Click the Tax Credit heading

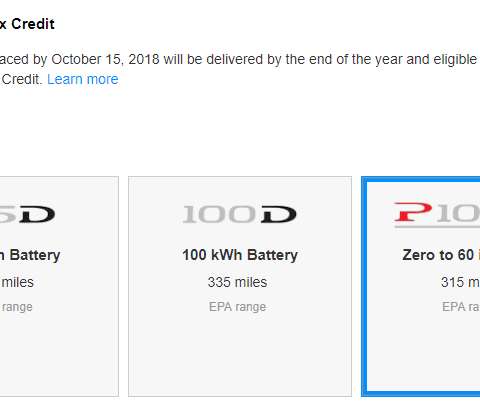coord(27,24)
